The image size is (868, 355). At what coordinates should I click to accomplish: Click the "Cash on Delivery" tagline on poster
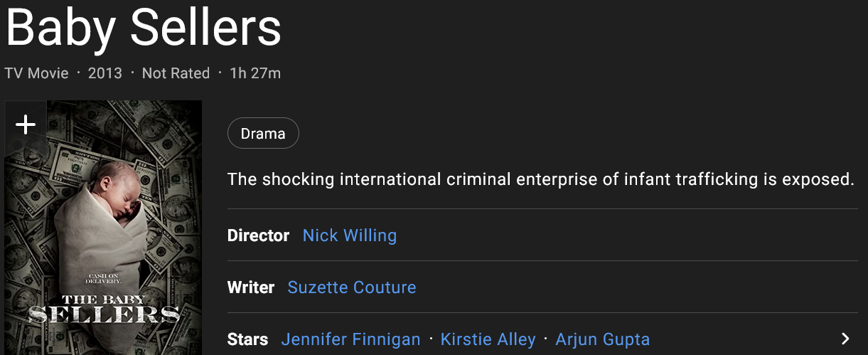[x=104, y=278]
